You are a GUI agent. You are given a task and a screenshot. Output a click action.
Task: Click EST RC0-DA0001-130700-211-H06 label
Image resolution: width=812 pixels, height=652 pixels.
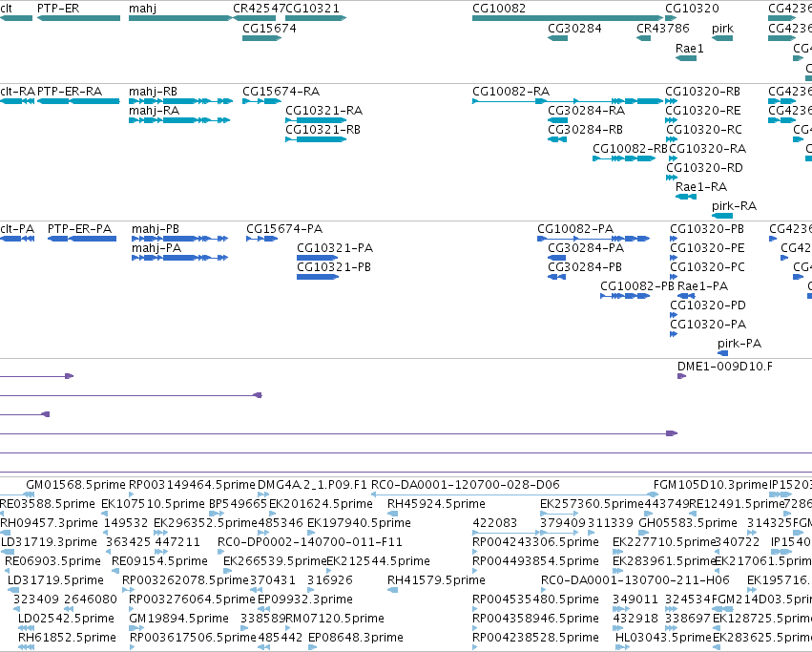(x=635, y=580)
